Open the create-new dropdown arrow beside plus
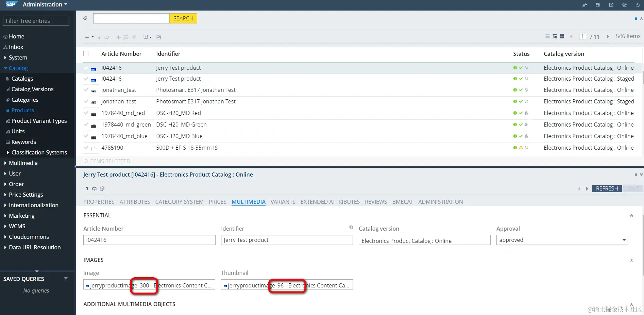This screenshot has width=644, height=315. pyautogui.click(x=92, y=37)
